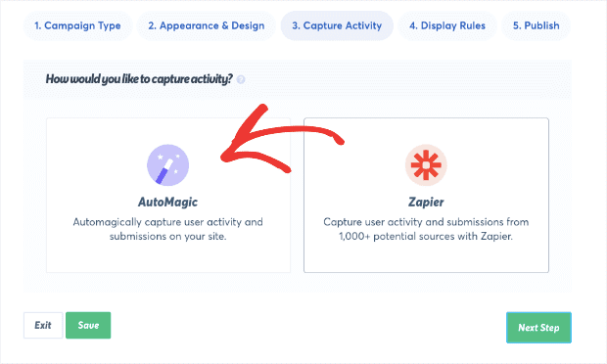Select the Capture Activity step tab
607x364 pixels.
click(337, 25)
